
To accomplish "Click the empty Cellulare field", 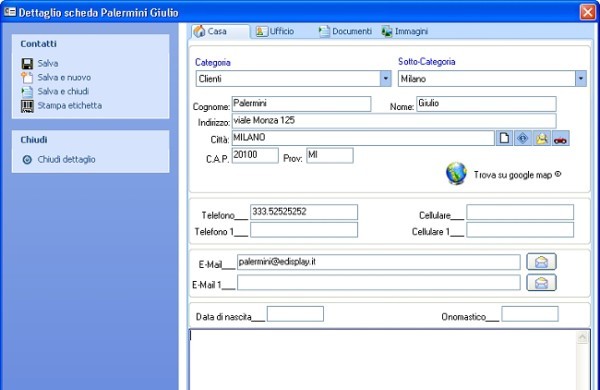I will tap(520, 212).
